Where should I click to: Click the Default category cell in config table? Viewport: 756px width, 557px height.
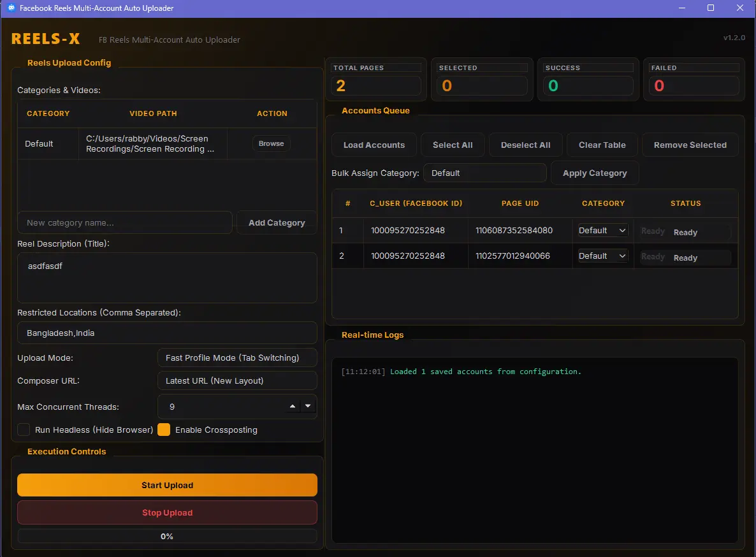click(x=48, y=143)
